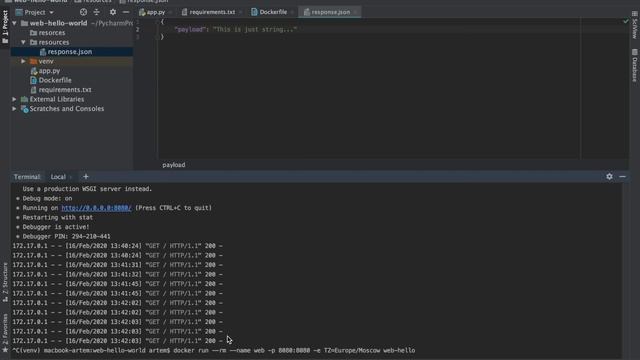Open requirements.txt from project tree
This screenshot has width=640, height=360.
tap(65, 90)
